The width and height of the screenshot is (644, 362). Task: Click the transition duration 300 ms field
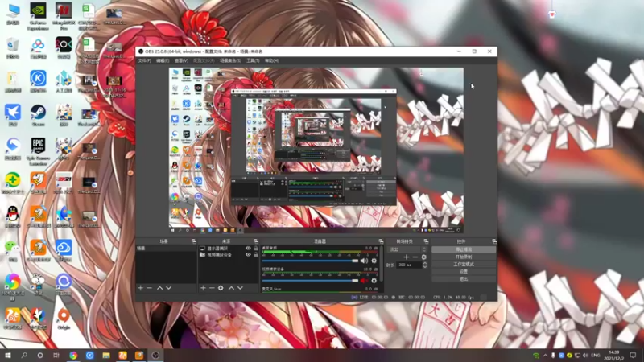coord(408,265)
